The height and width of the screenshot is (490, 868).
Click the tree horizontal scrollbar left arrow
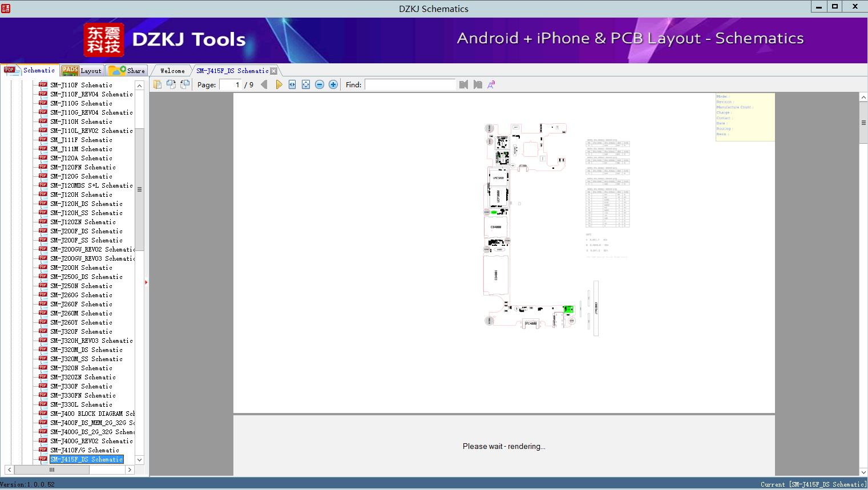[8, 469]
